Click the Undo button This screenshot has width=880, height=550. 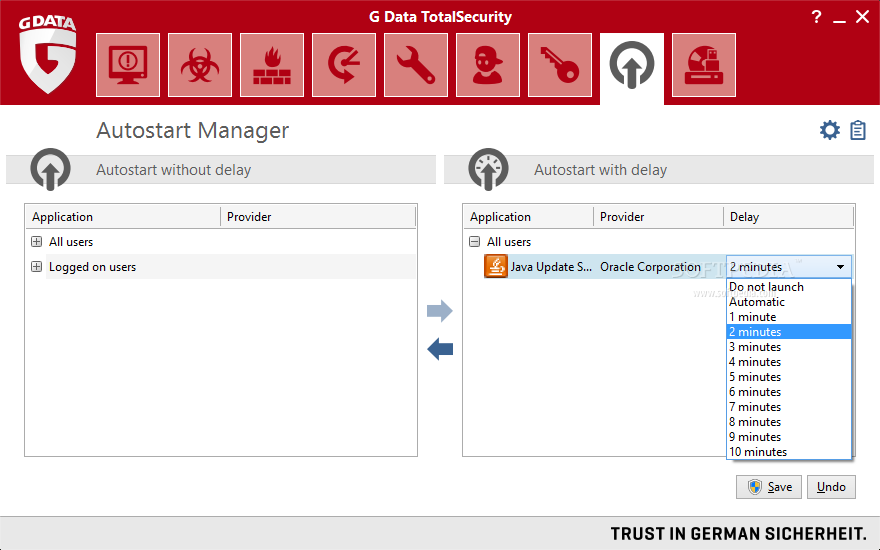[x=831, y=487]
